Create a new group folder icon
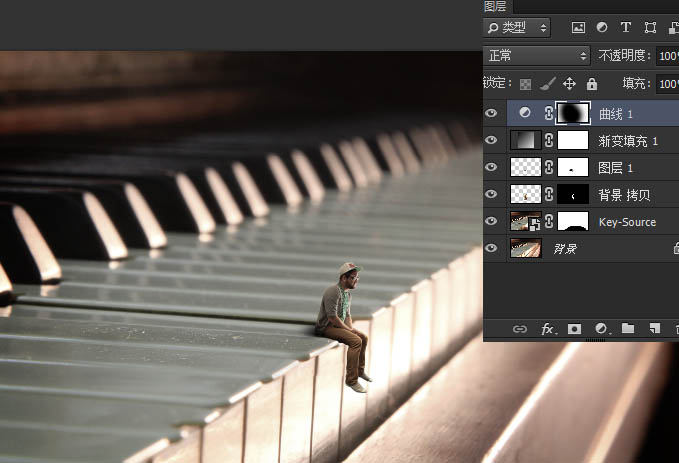 (628, 328)
